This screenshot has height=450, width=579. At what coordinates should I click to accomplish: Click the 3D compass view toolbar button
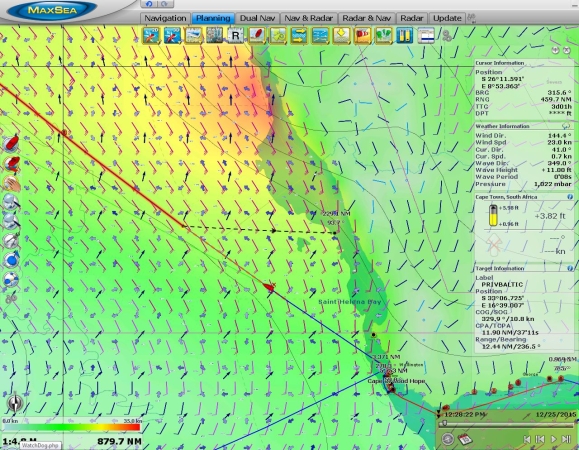pos(172,36)
